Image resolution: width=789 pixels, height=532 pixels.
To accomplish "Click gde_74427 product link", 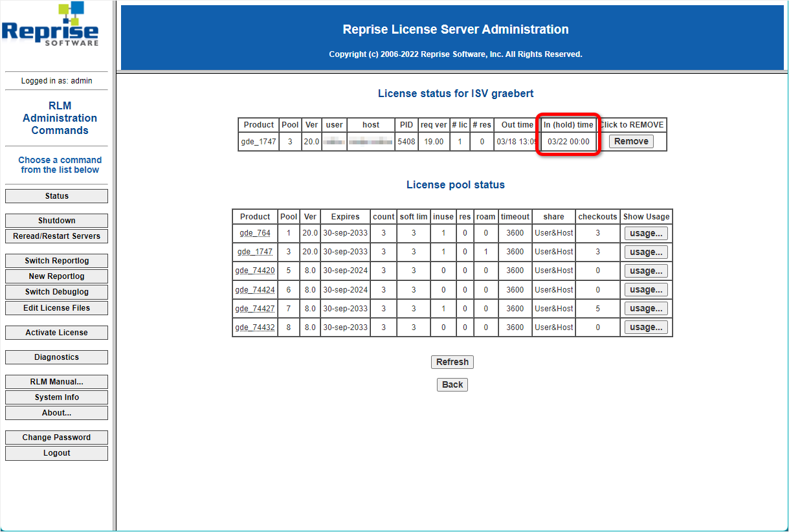I will (x=255, y=309).
